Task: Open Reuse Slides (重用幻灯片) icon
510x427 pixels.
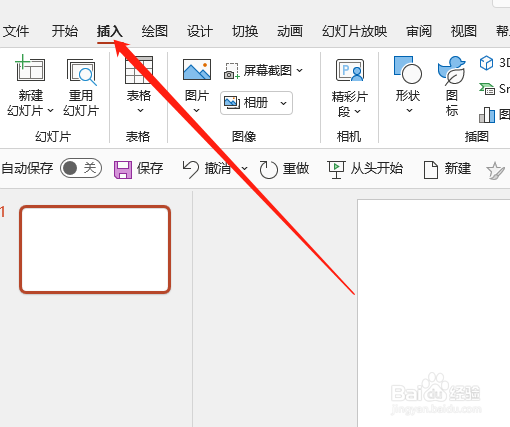Action: tap(81, 71)
